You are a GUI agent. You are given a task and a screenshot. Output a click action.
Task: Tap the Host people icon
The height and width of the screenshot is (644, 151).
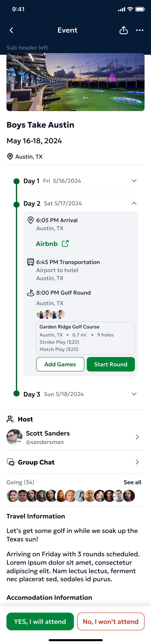10,419
